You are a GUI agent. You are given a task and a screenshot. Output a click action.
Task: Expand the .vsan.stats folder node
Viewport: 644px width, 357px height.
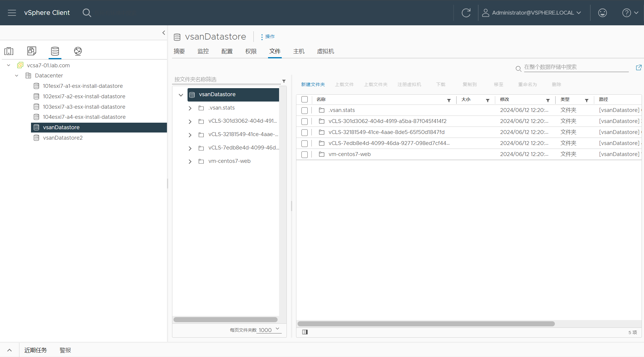click(190, 108)
